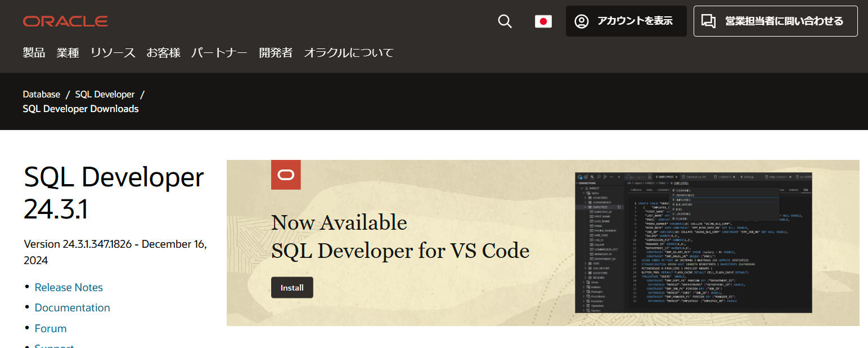Open the 業種 menu
The height and width of the screenshot is (348, 868).
(68, 53)
